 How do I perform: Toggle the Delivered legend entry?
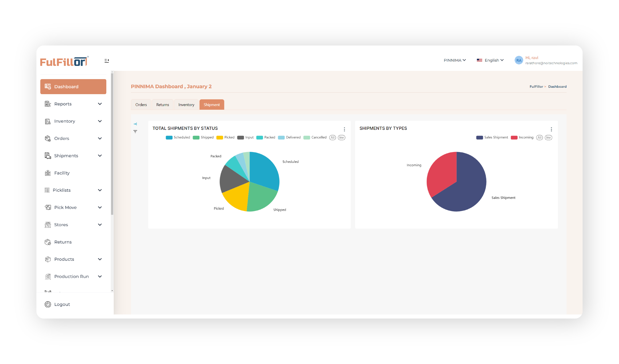[289, 137]
